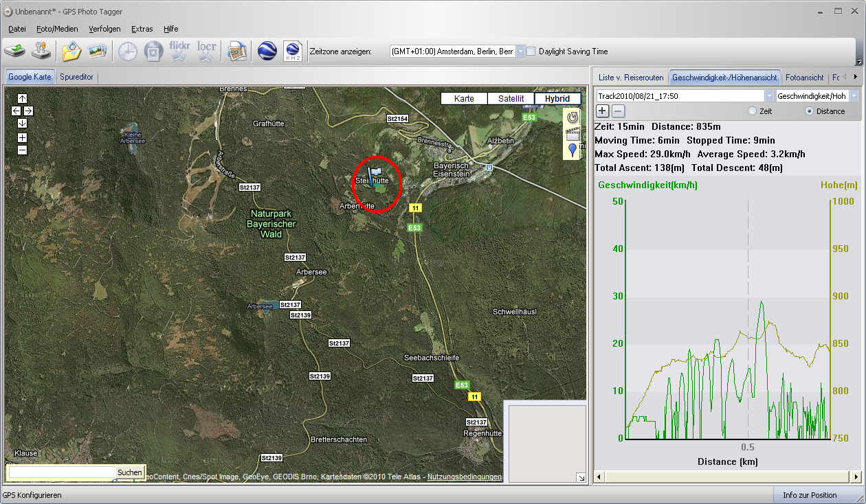The image size is (866, 504).
Task: Open the Google Earth globe icon
Action: point(267,51)
